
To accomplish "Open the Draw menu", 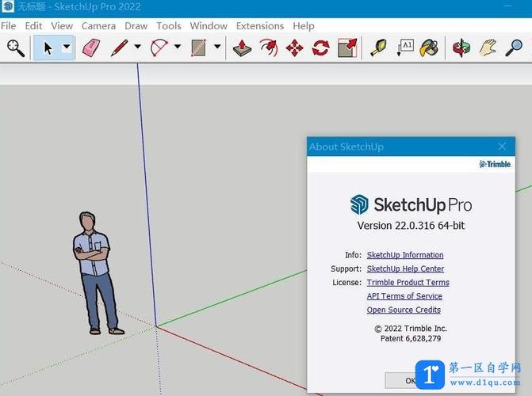I will [136, 26].
